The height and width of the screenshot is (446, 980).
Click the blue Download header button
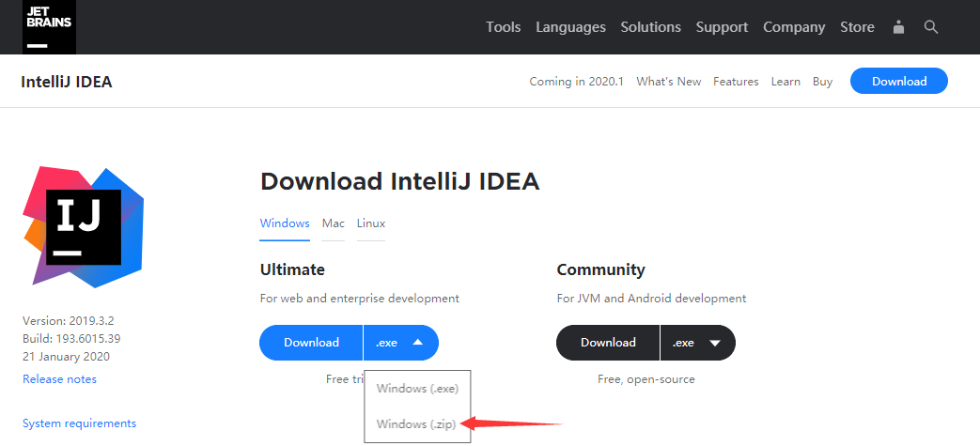pyautogui.click(x=899, y=82)
